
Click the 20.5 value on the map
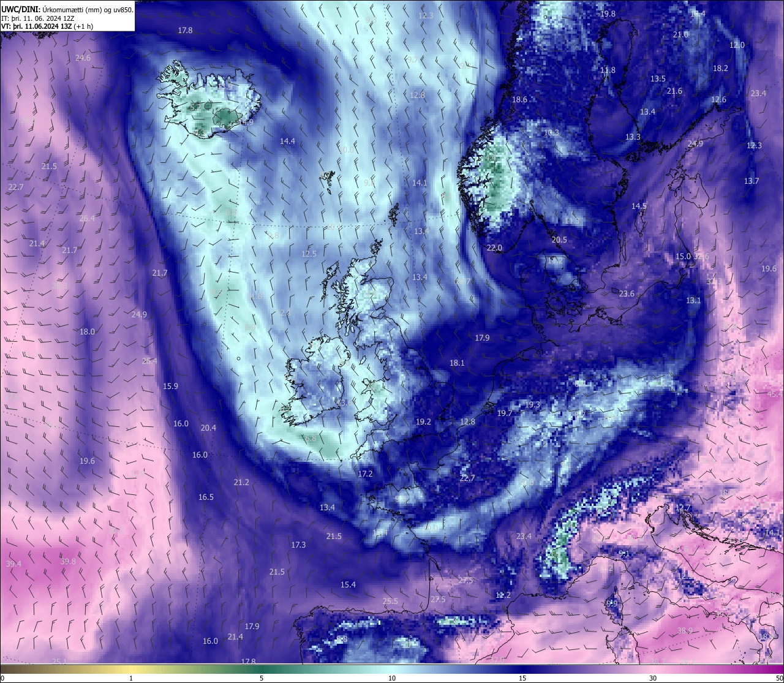point(559,240)
